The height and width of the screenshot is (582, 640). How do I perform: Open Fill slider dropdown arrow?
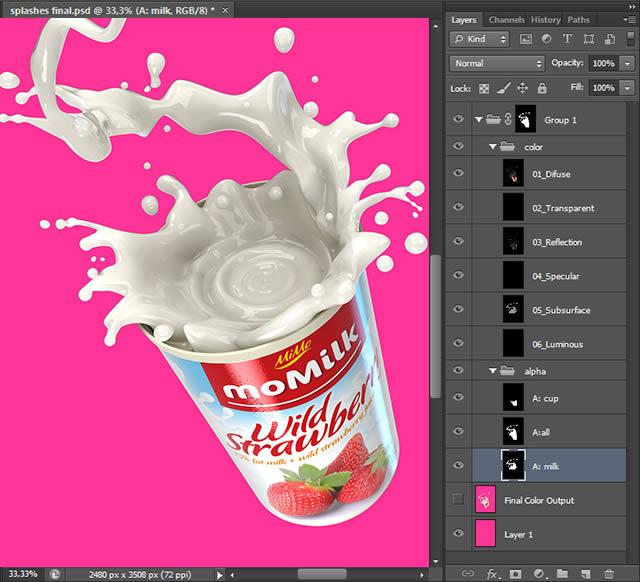pyautogui.click(x=627, y=88)
